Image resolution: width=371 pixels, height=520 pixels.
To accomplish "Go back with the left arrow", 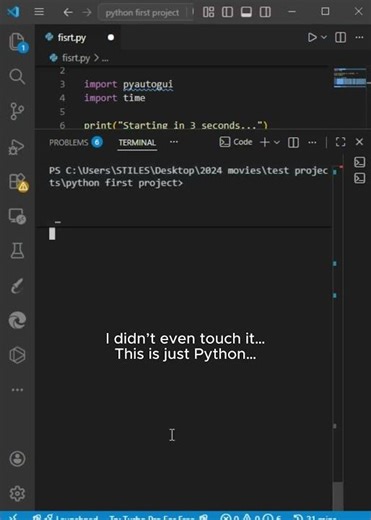I will pos(68,12).
